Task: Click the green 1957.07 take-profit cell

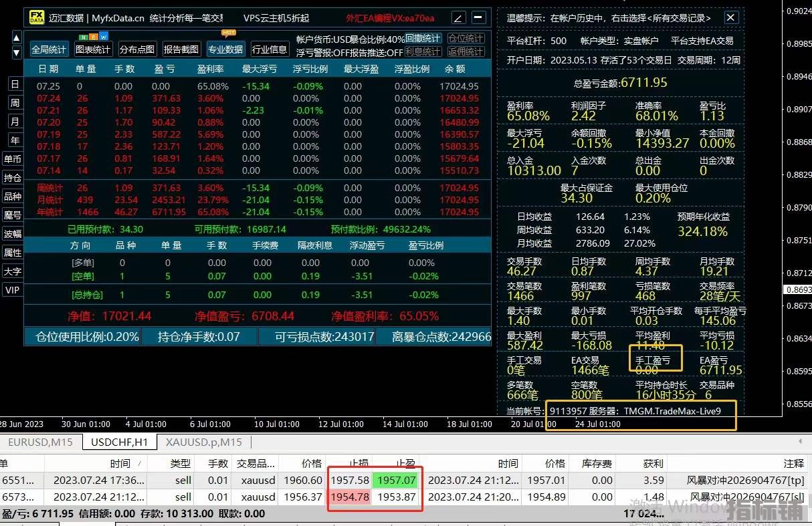Action: pyautogui.click(x=395, y=480)
